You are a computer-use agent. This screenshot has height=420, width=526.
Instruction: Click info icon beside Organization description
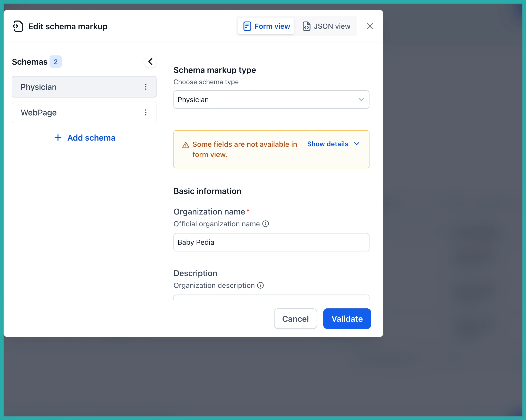tap(260, 285)
